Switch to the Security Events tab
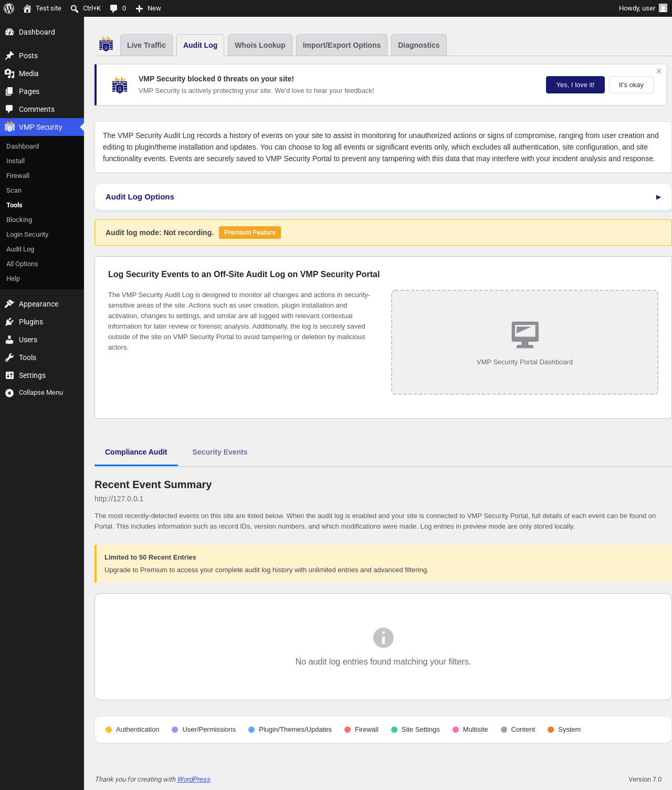672x790 pixels. [x=220, y=452]
